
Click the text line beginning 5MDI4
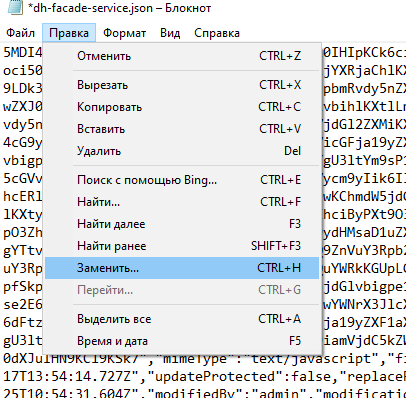click(23, 52)
